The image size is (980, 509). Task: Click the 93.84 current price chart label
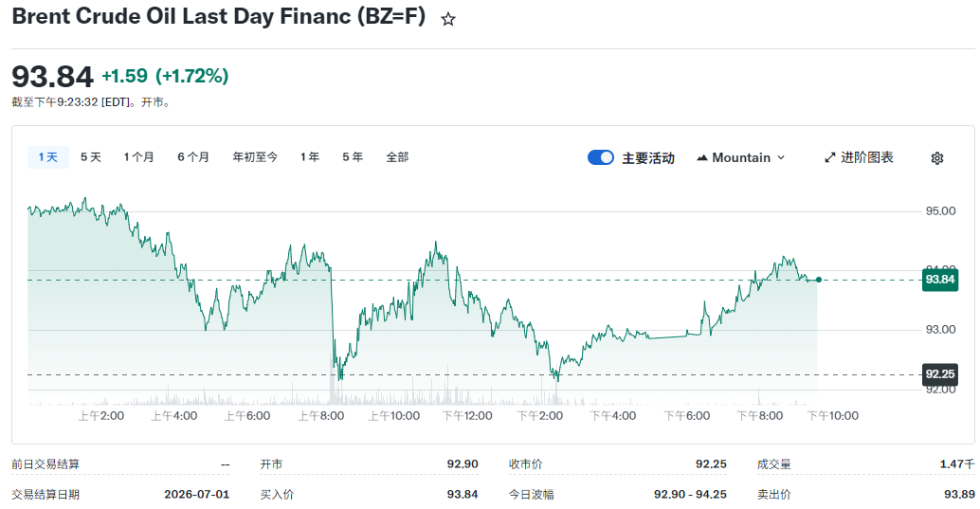pyautogui.click(x=940, y=280)
